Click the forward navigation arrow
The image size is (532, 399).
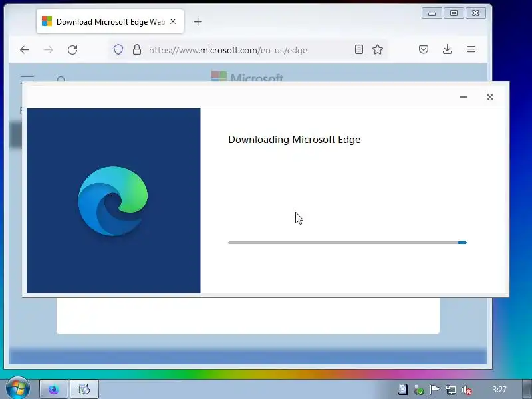tap(49, 50)
